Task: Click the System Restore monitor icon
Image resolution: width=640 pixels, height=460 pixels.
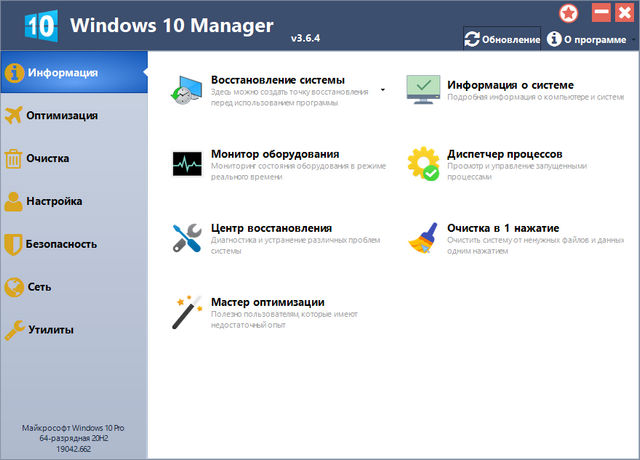Action: tap(186, 90)
